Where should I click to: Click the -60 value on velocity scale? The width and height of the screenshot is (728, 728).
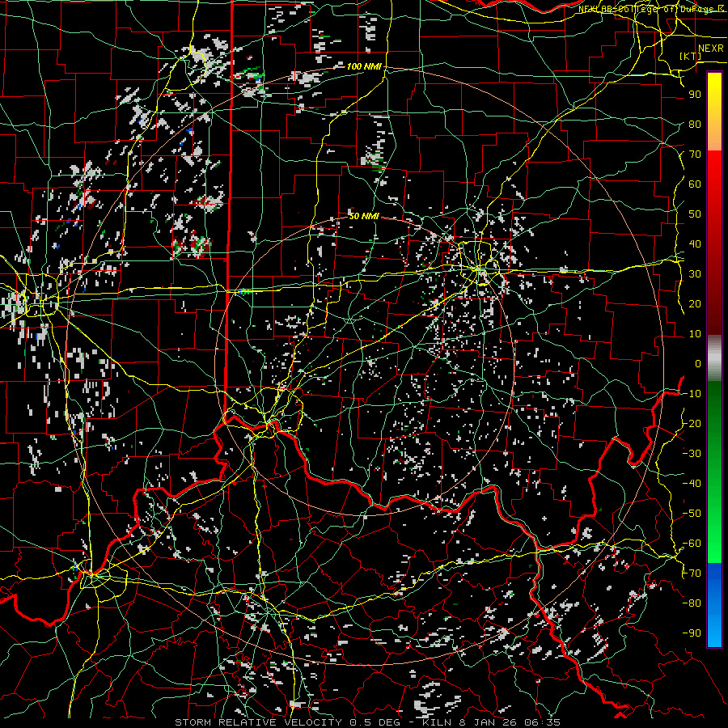(x=692, y=544)
